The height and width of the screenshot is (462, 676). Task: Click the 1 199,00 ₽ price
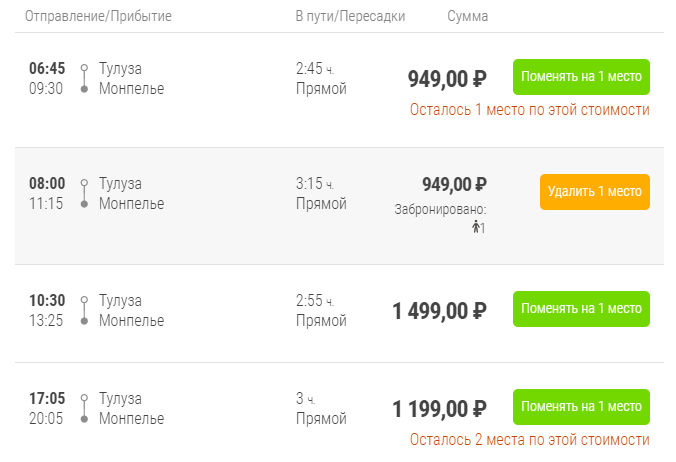tap(439, 408)
